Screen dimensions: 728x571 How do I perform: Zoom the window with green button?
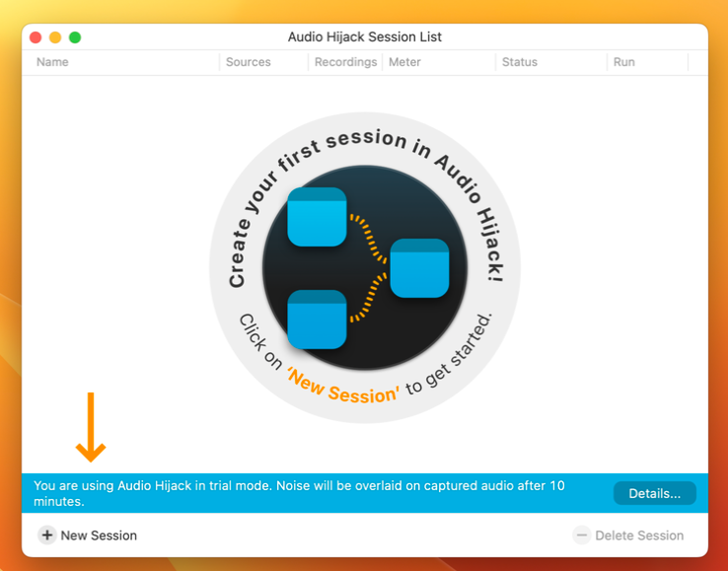[75, 37]
